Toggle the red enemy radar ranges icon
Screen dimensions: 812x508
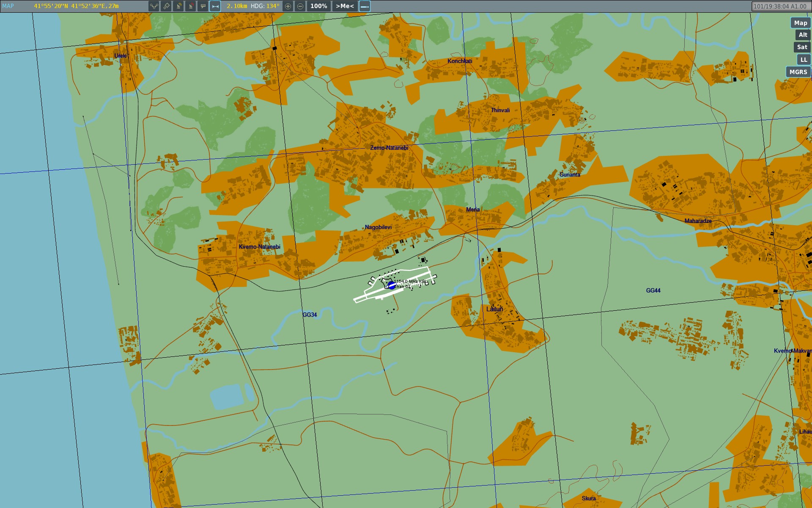tap(191, 6)
